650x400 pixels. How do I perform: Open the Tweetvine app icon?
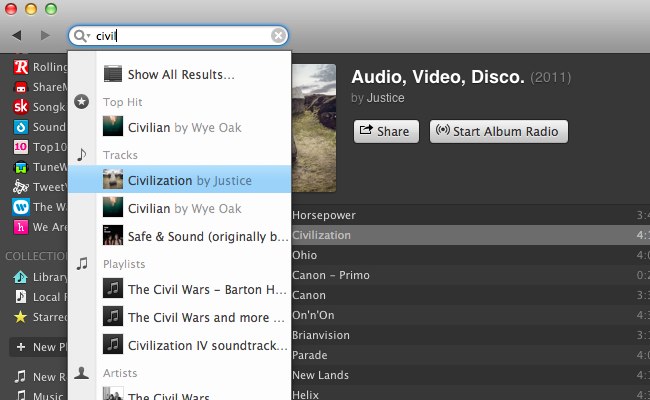[21, 187]
